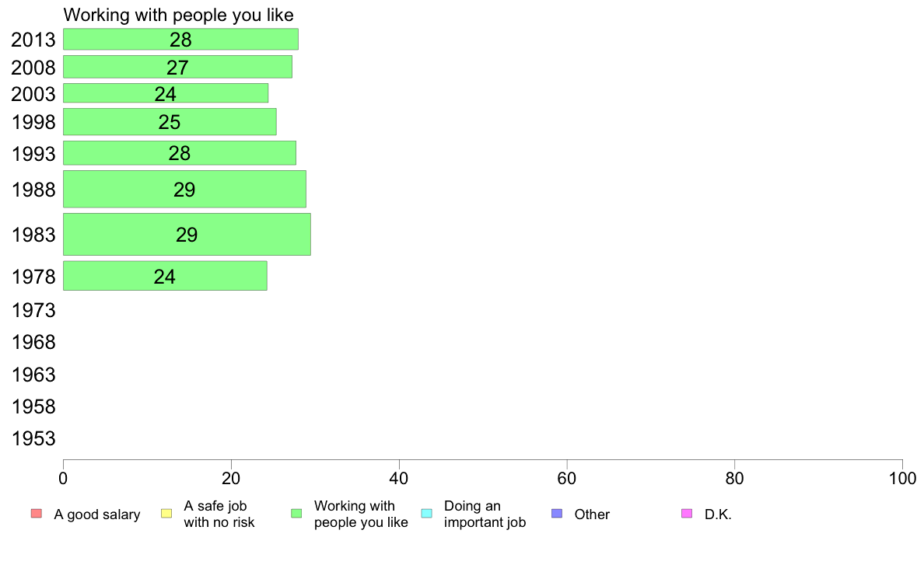
Task: Click the 1953 year label
Action: tap(33, 438)
